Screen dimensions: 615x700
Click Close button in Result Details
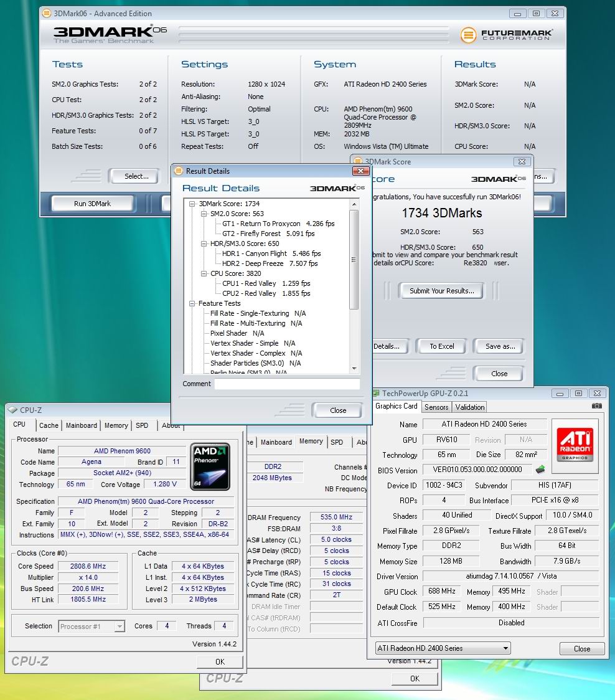point(338,410)
